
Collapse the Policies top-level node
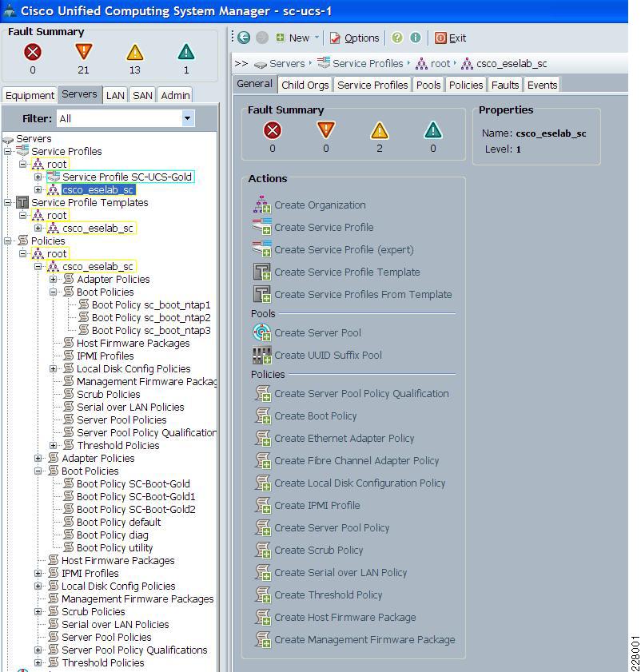tap(8, 241)
